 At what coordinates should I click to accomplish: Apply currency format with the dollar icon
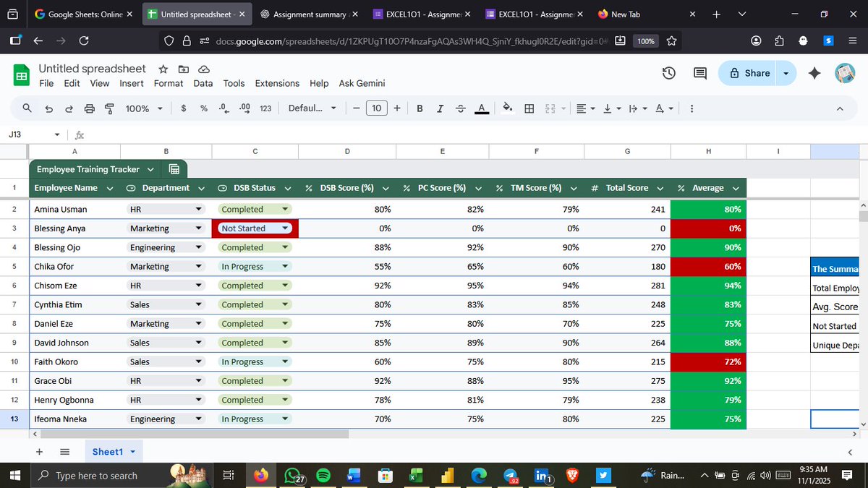point(184,108)
